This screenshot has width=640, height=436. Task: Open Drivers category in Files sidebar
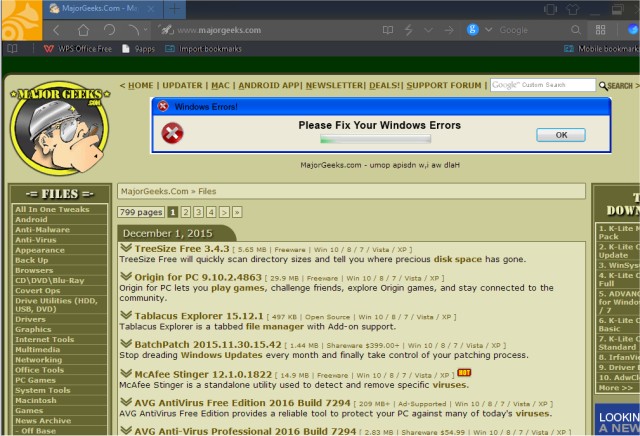(x=30, y=319)
